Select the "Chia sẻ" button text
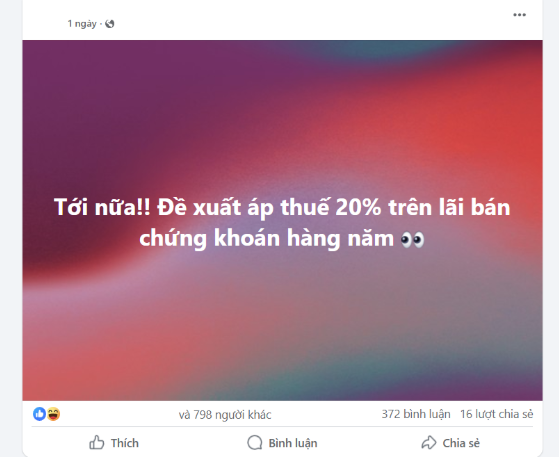The height and width of the screenshot is (457, 559). [461, 443]
